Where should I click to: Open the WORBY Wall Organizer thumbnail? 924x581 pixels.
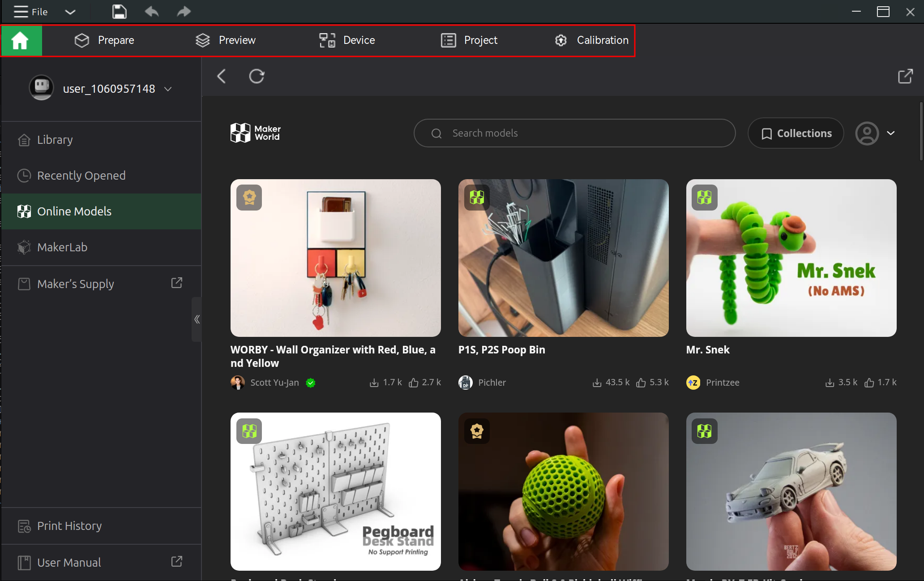(336, 258)
